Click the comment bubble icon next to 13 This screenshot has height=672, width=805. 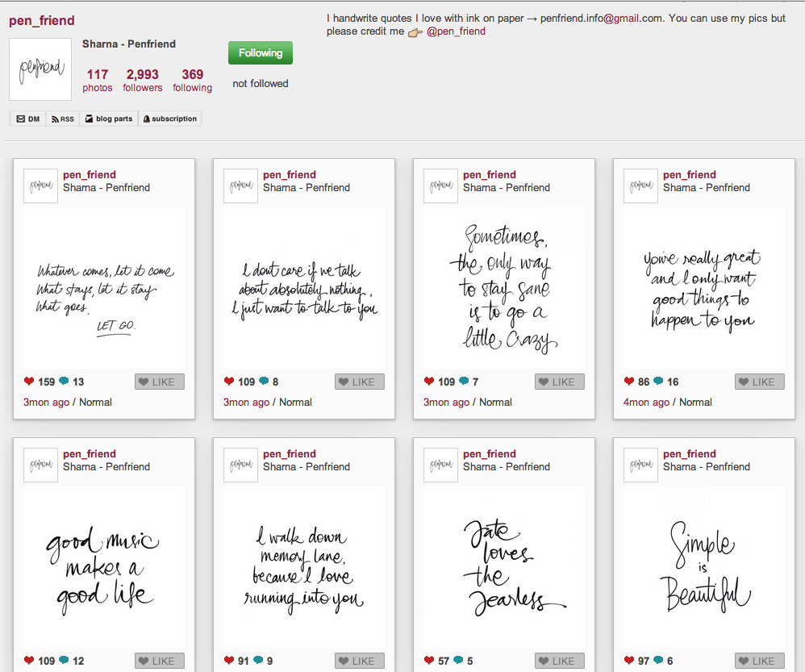point(65,381)
